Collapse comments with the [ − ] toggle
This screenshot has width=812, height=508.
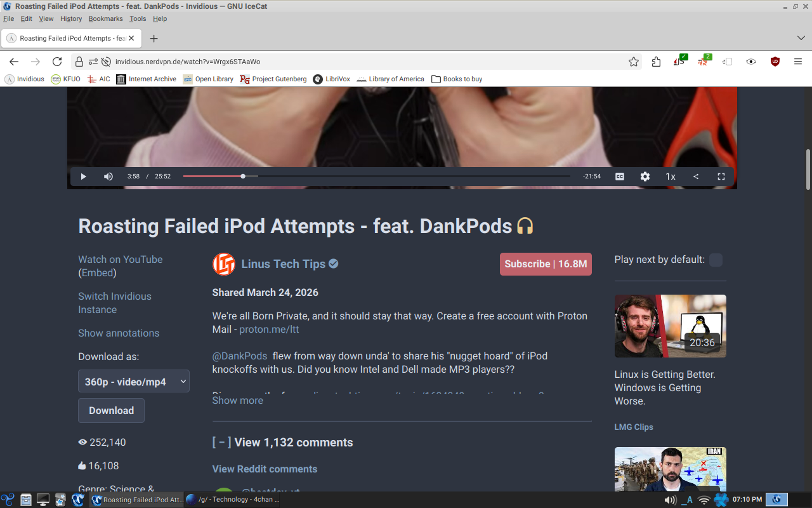tap(221, 443)
